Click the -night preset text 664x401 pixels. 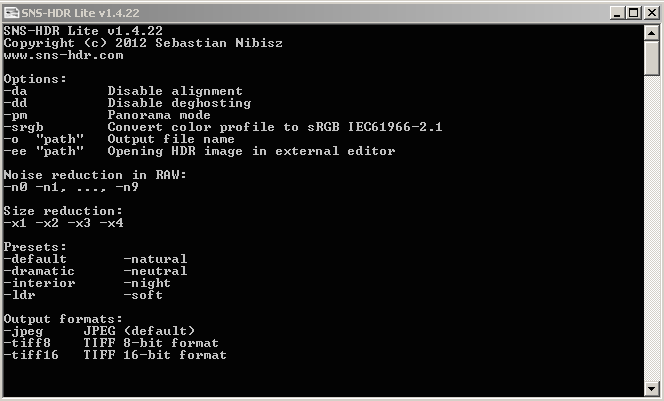pos(147,283)
